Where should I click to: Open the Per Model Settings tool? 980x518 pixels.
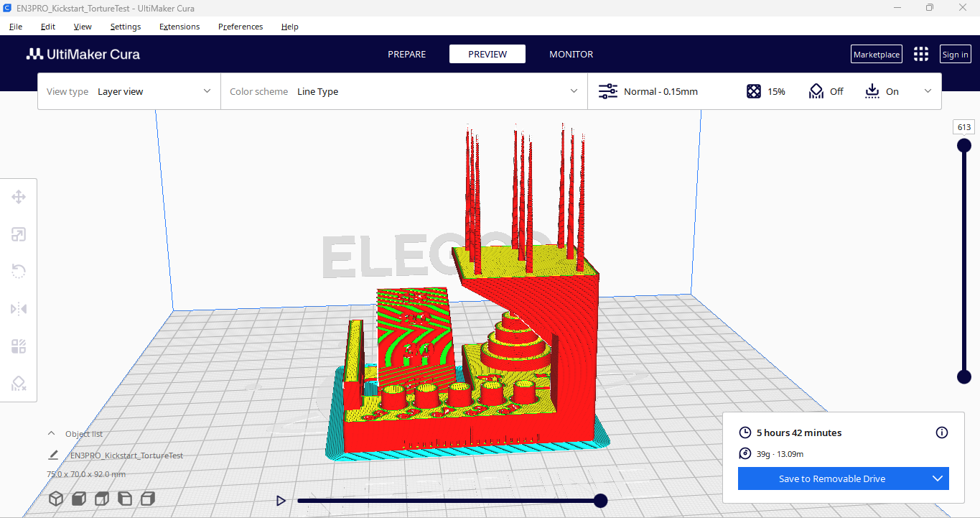19,346
